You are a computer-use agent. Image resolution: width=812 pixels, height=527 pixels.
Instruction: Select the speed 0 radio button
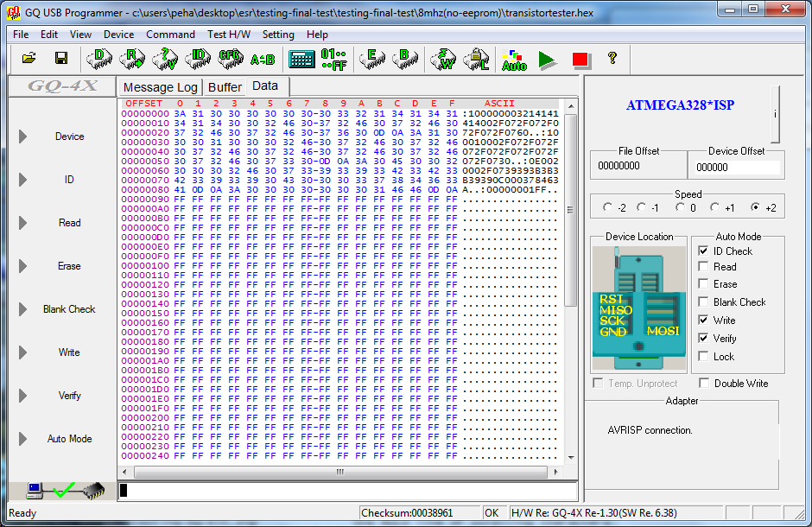pos(681,207)
